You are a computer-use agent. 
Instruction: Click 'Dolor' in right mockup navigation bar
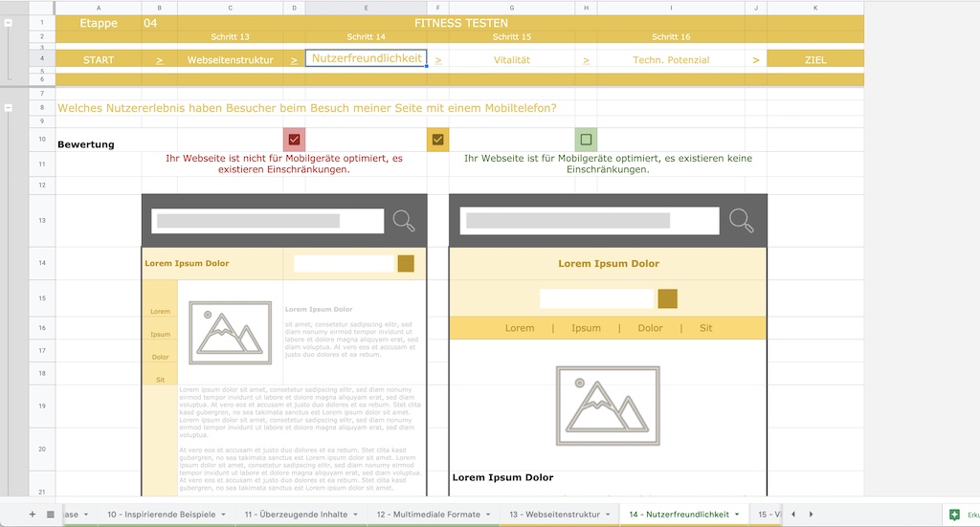(650, 328)
